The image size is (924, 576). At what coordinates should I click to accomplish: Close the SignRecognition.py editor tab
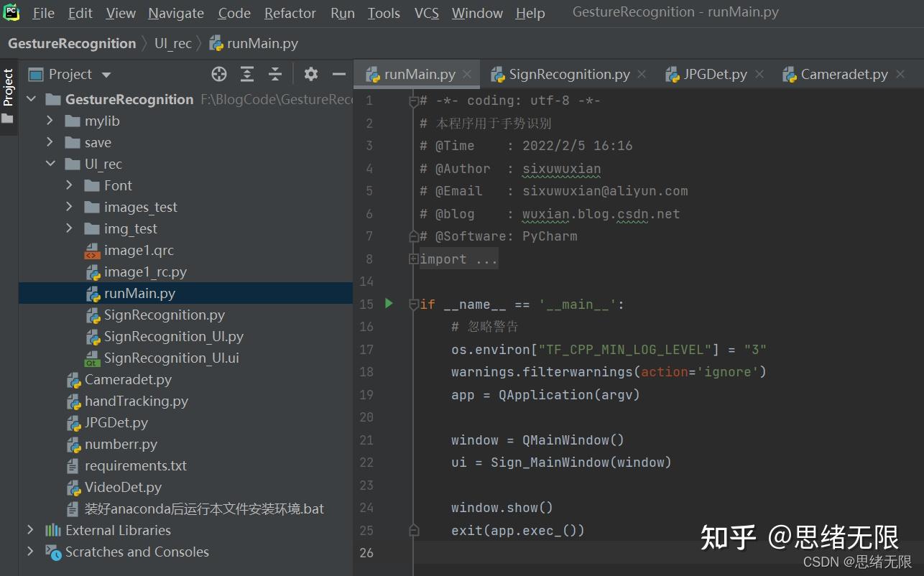[x=642, y=74]
